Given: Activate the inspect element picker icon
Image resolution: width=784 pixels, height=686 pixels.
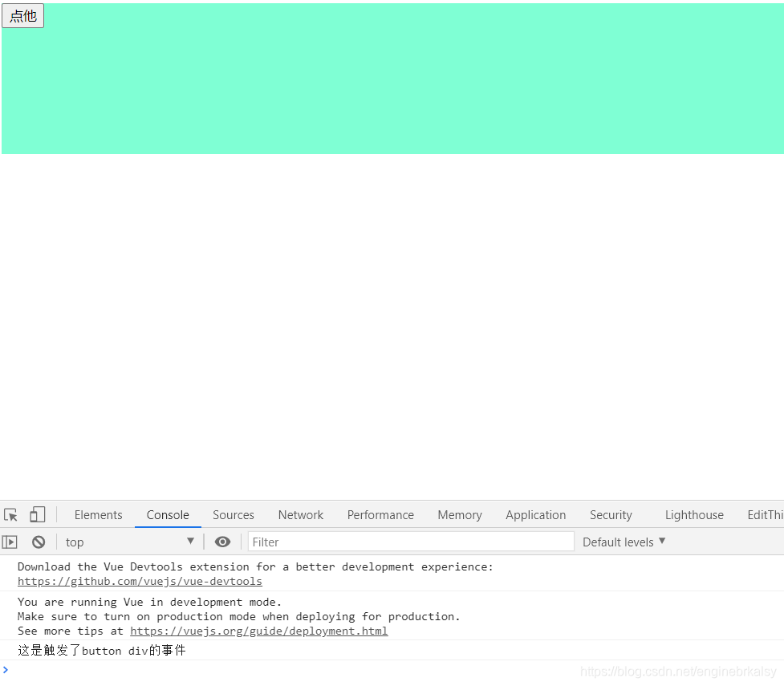Looking at the screenshot, I should [10, 514].
